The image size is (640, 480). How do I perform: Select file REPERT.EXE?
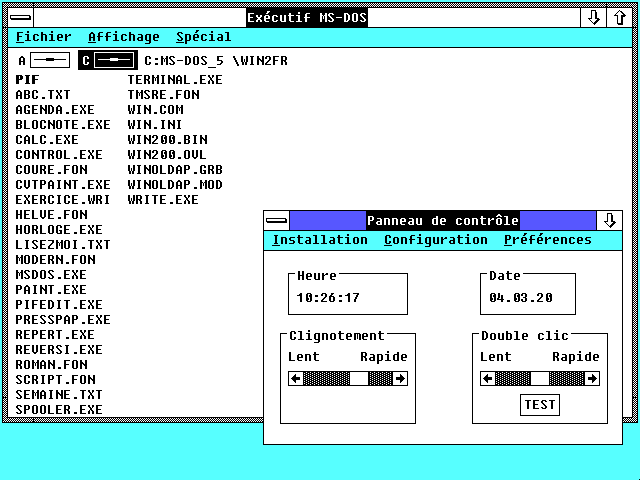(55, 335)
